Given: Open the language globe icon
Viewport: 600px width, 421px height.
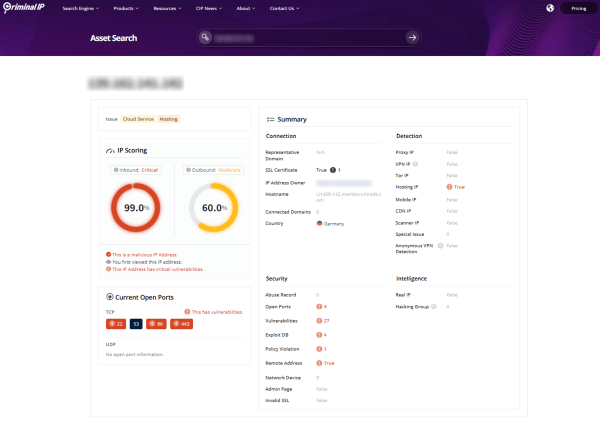Looking at the screenshot, I should click(x=550, y=8).
